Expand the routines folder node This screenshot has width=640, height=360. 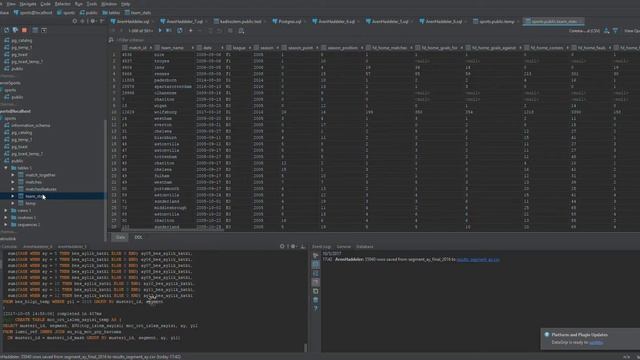[6, 218]
